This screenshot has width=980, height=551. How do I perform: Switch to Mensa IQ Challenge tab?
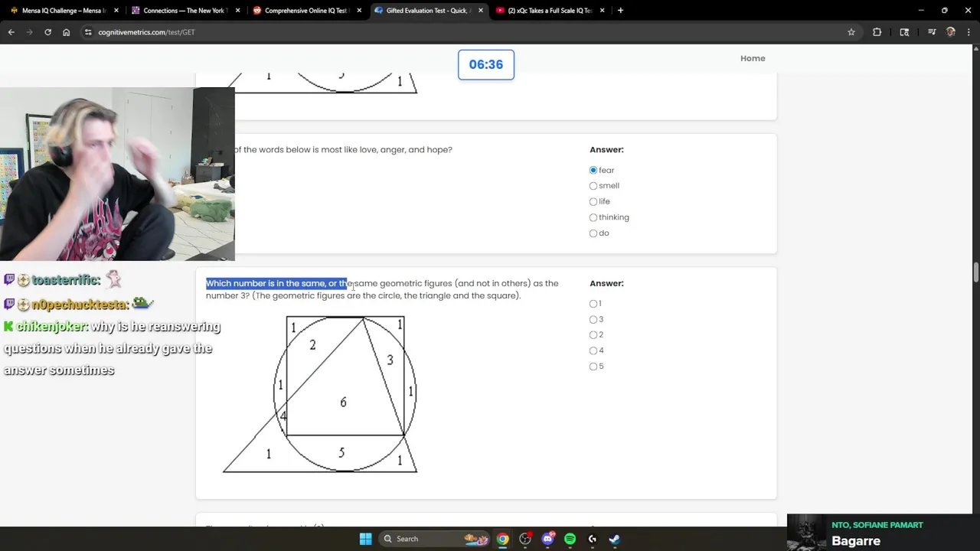(63, 11)
